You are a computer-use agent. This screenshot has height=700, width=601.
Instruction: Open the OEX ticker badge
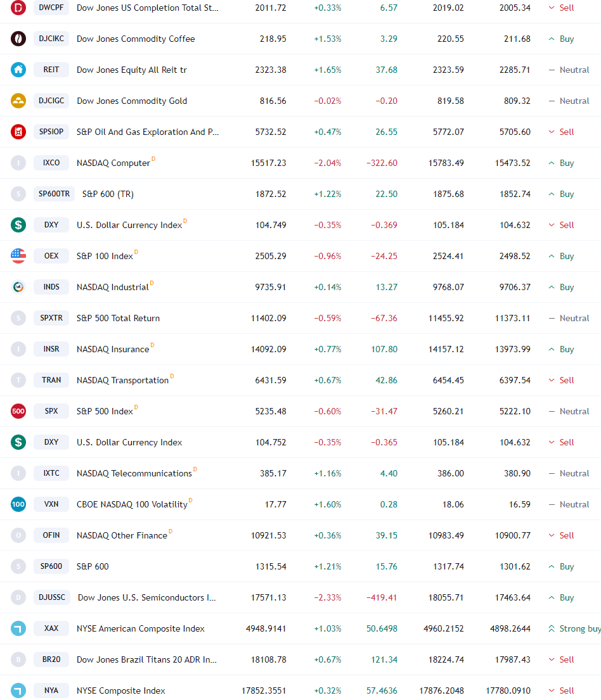coord(51,256)
